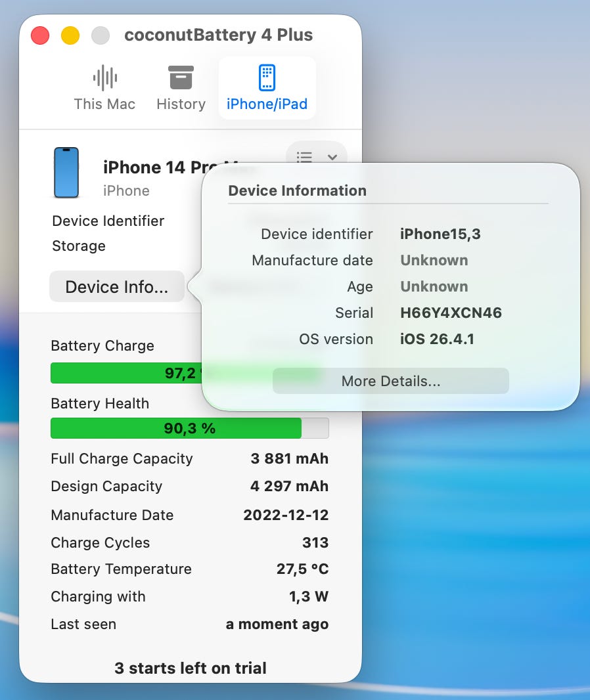Click the More Details... button
Image resolution: width=590 pixels, height=700 pixels.
point(391,381)
